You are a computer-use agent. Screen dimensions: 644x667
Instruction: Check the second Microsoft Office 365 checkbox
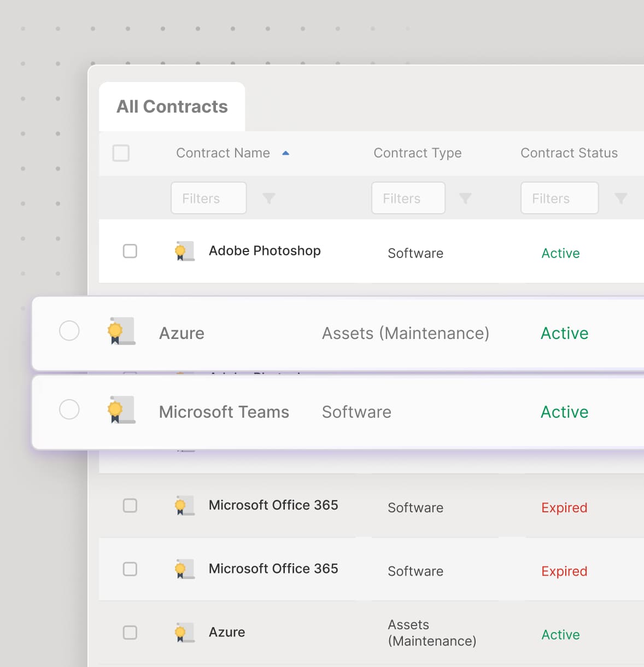click(130, 569)
